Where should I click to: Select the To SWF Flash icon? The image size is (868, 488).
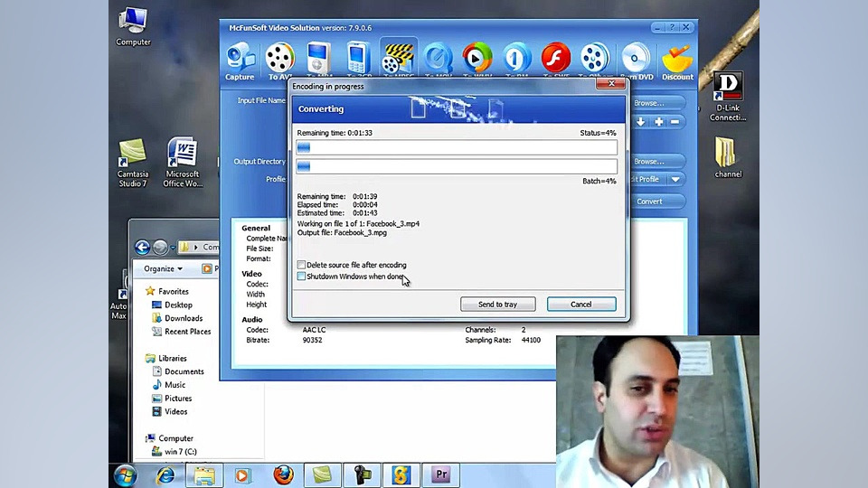pyautogui.click(x=556, y=60)
